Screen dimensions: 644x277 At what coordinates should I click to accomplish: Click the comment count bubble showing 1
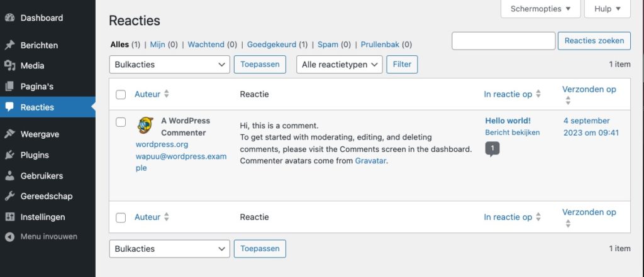[492, 149]
